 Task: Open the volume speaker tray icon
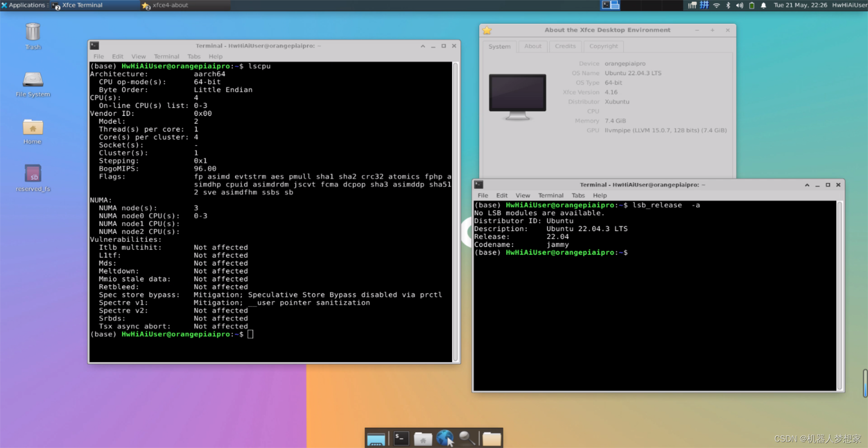740,5
